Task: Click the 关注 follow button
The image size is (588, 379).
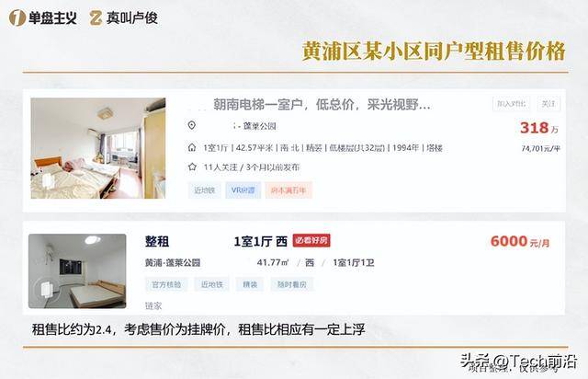Action: tap(548, 104)
